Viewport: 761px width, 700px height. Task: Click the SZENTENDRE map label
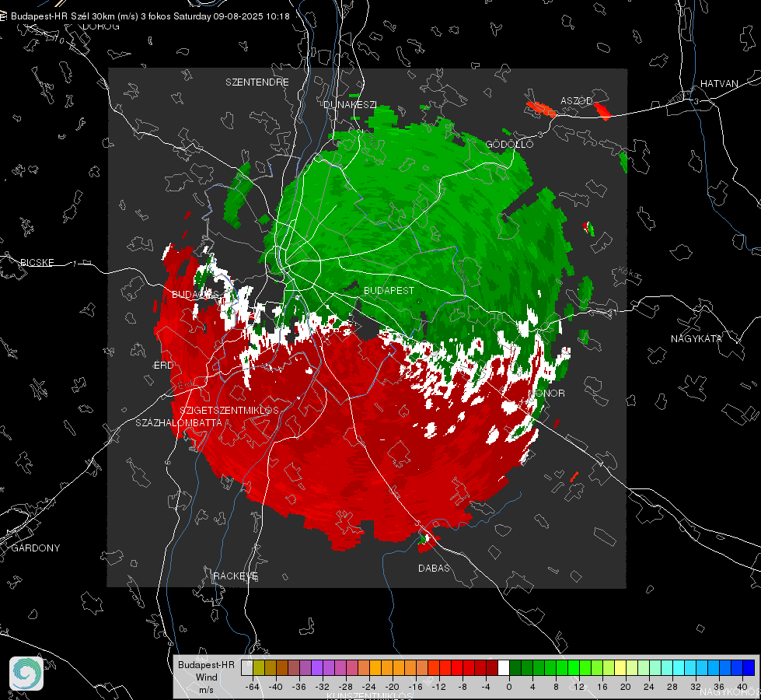coord(257,82)
